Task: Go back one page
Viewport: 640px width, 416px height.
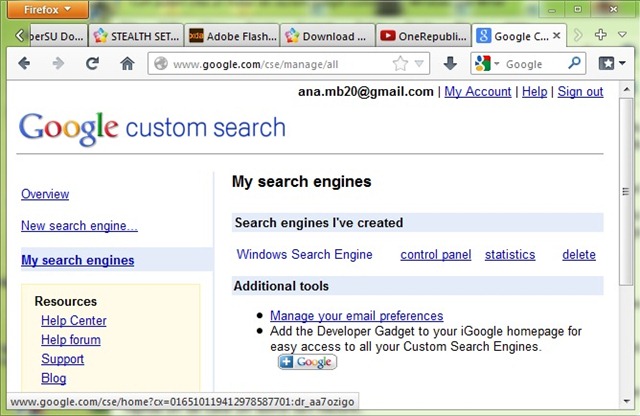Action: pyautogui.click(x=24, y=63)
